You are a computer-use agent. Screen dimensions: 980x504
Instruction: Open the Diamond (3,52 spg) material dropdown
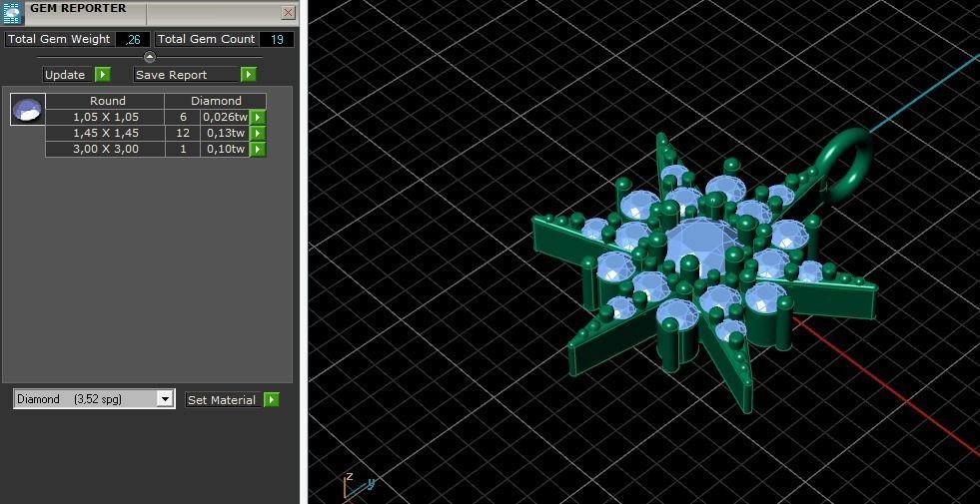tap(94, 399)
